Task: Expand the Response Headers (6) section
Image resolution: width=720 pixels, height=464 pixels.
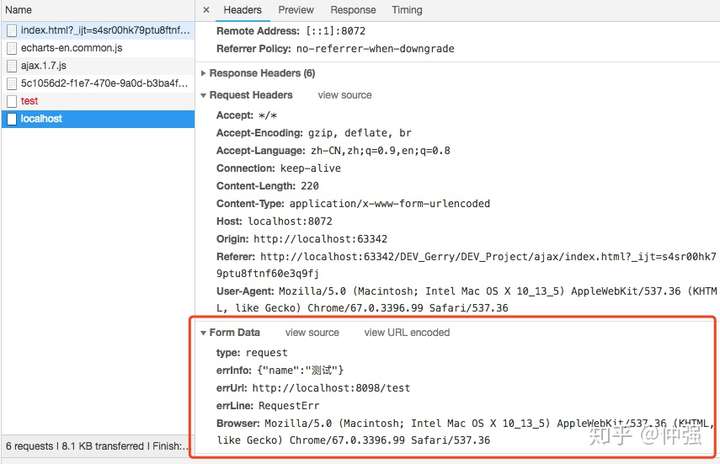Action: (x=203, y=73)
